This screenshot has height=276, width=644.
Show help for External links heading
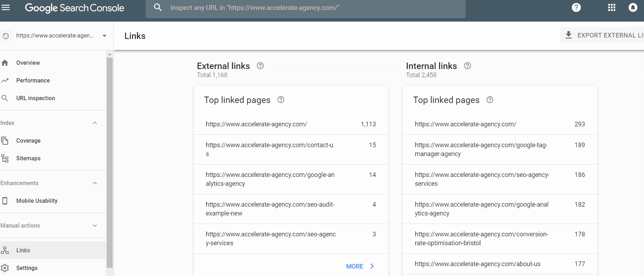(260, 66)
